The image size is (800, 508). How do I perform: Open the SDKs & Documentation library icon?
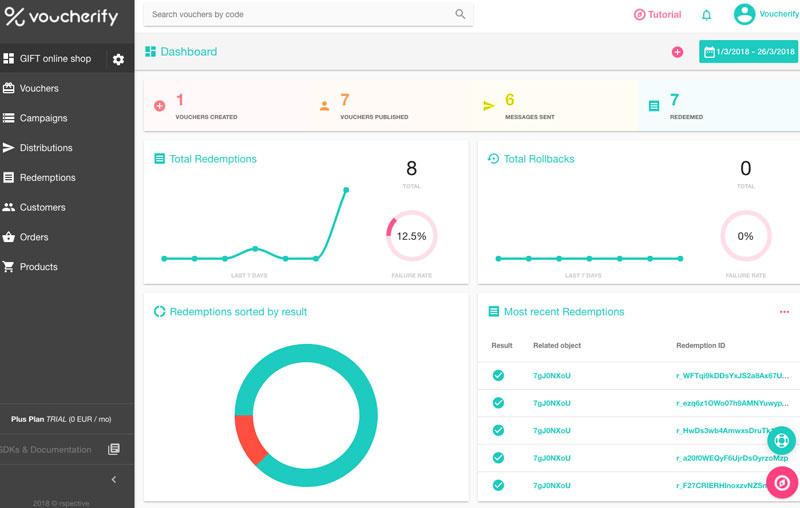tap(114, 449)
